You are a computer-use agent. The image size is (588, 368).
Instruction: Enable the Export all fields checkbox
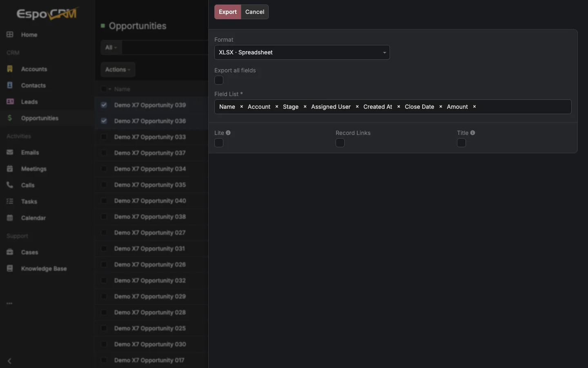coord(219,80)
